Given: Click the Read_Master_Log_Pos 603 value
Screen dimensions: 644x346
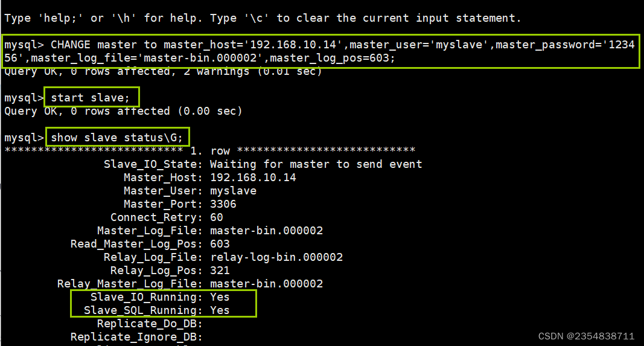Looking at the screenshot, I should coord(220,244).
